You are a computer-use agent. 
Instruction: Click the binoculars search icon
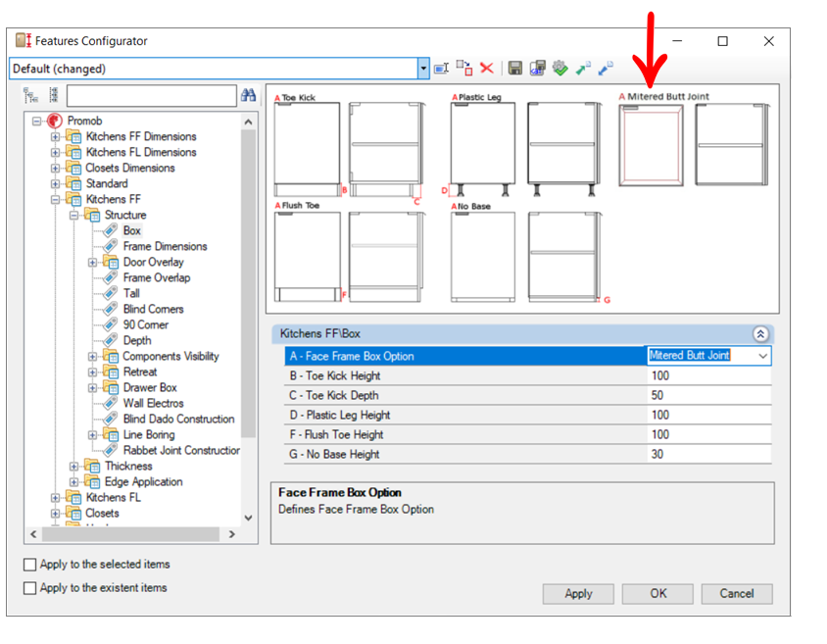click(248, 95)
